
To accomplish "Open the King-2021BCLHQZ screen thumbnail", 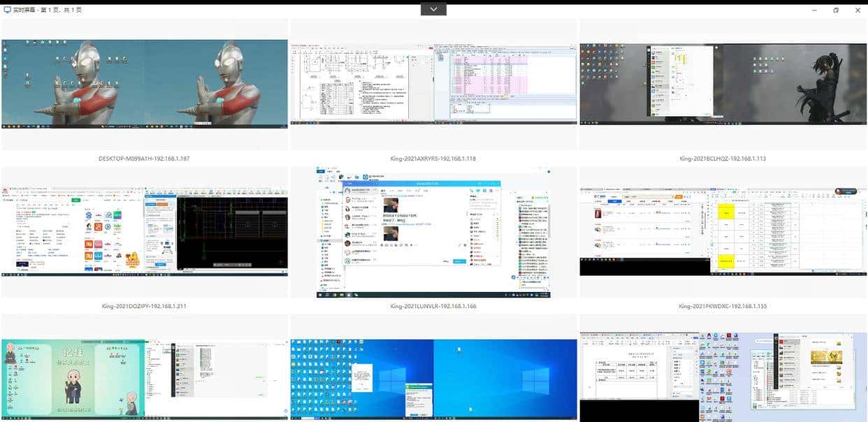I will pos(723,84).
